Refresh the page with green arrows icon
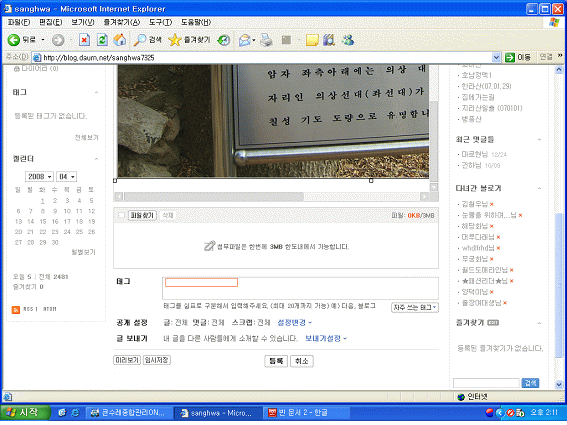 coord(102,40)
